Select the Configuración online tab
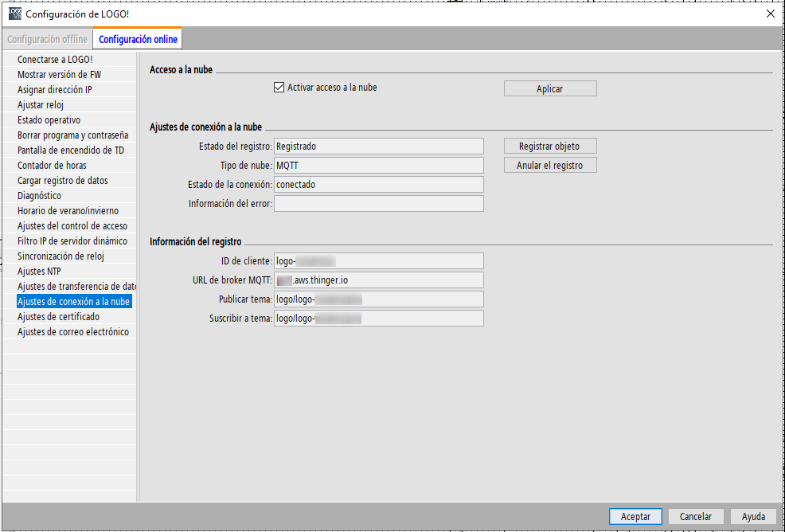 click(x=138, y=39)
